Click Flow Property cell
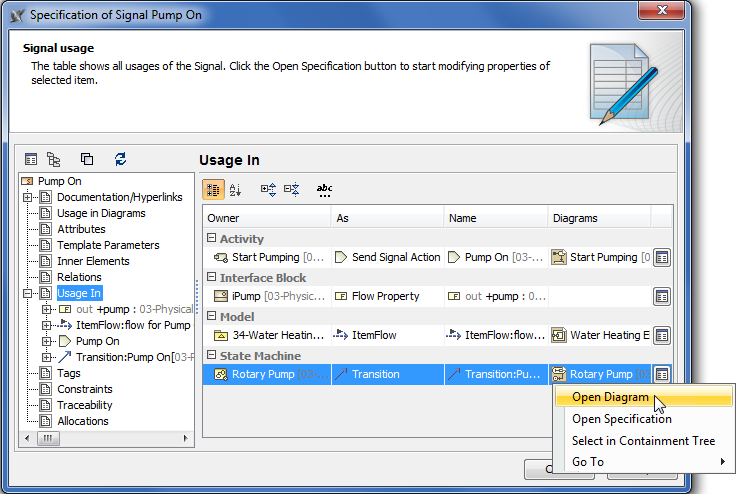 tap(388, 296)
